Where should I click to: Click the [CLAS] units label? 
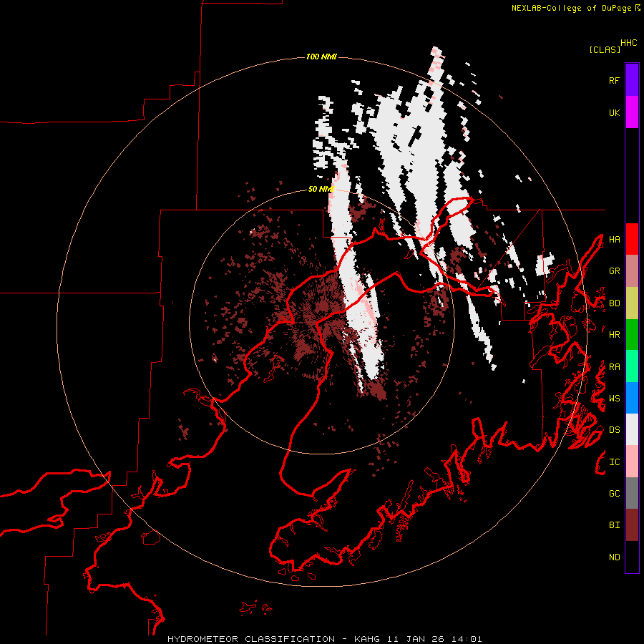point(605,49)
